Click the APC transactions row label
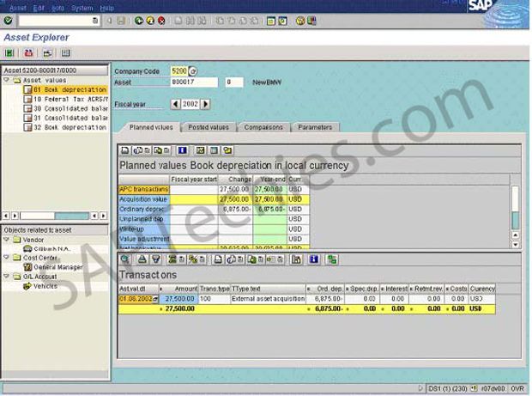 tap(144, 189)
